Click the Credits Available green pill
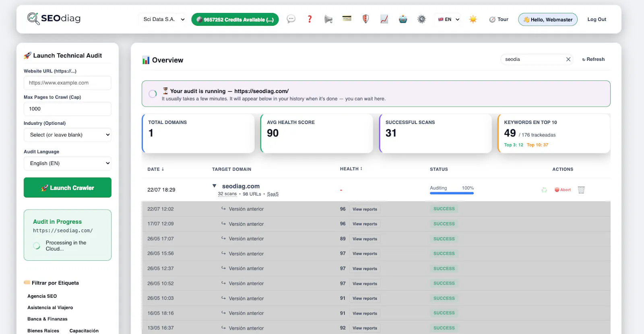The image size is (644, 334). 235,19
